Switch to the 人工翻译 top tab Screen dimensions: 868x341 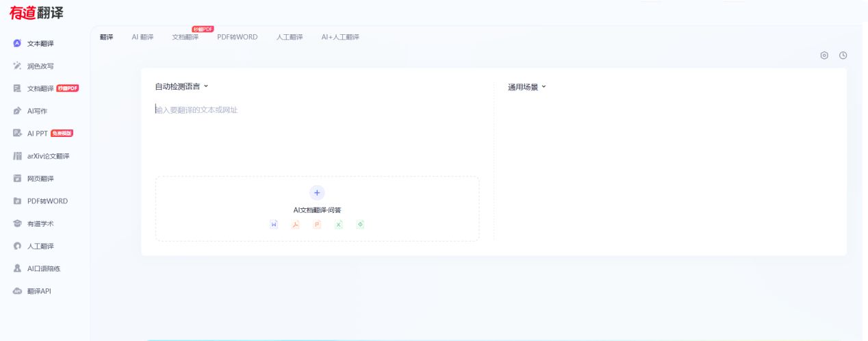tap(290, 37)
